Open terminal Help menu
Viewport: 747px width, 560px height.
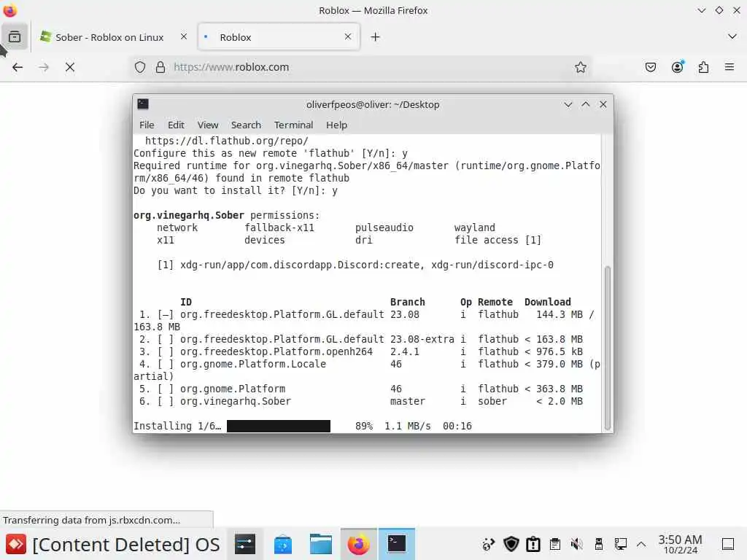click(x=336, y=125)
